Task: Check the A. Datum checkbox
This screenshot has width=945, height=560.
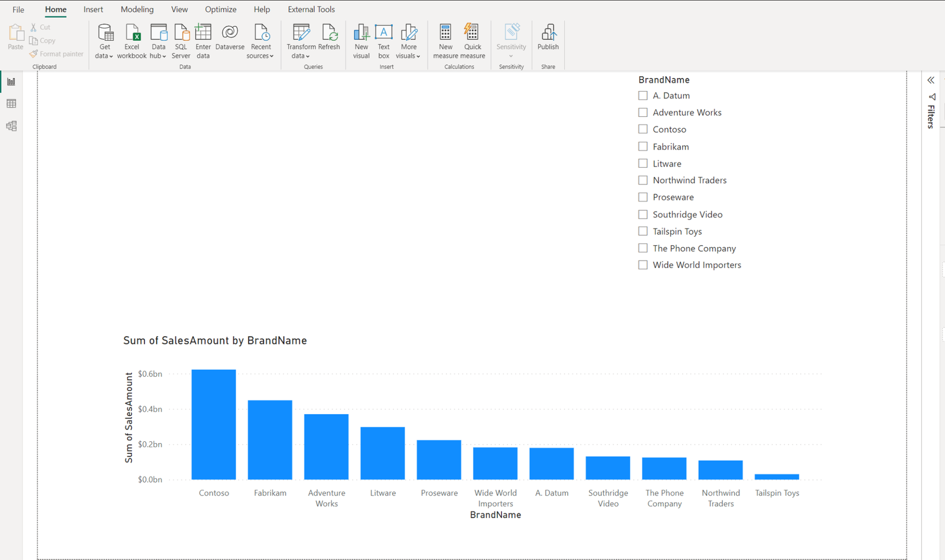Action: [643, 96]
